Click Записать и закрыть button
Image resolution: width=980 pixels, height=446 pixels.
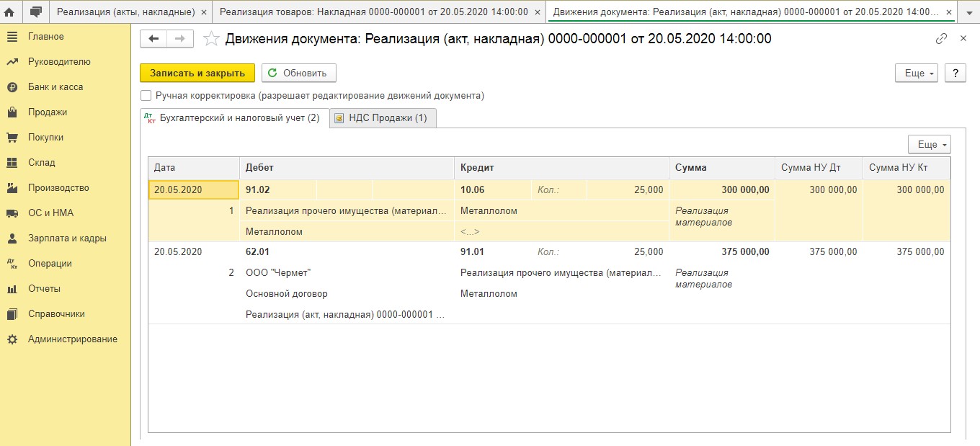[x=197, y=73]
